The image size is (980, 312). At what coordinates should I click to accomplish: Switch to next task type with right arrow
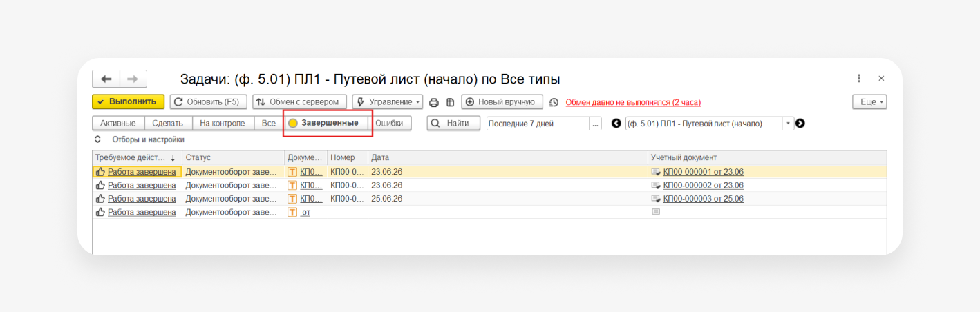(x=800, y=124)
